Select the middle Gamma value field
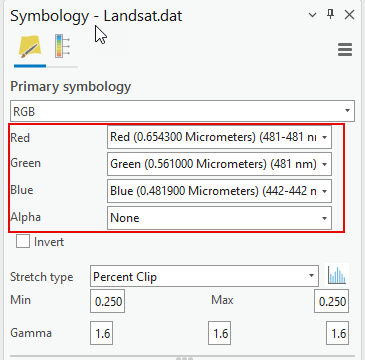Image resolution: width=365 pixels, height=360 pixels. click(x=220, y=333)
